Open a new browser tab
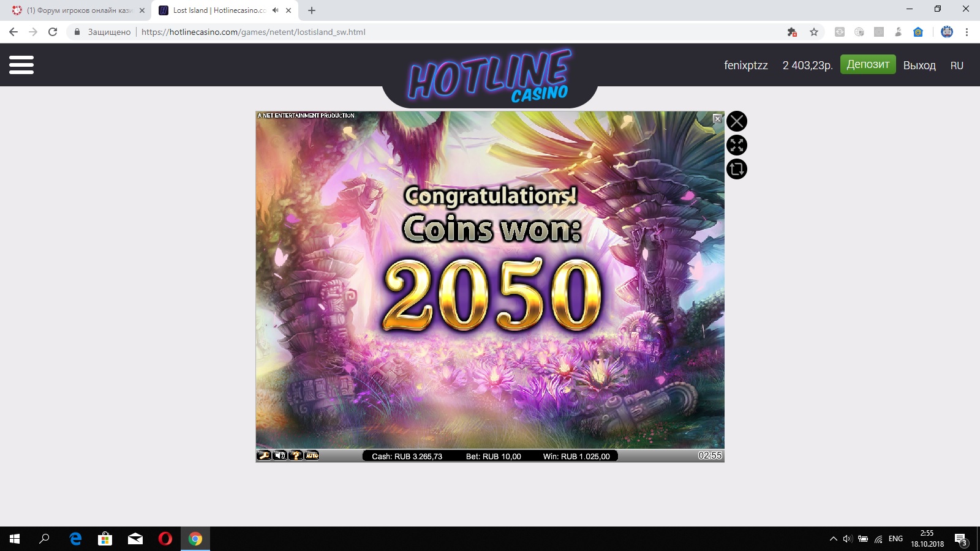980x551 pixels. pyautogui.click(x=312, y=10)
